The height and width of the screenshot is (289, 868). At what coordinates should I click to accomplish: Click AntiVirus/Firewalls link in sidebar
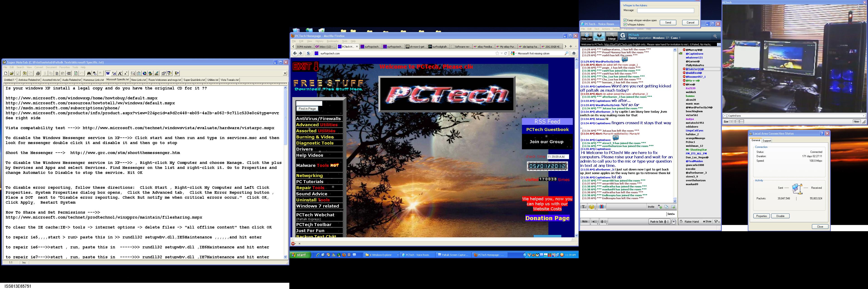pos(318,119)
